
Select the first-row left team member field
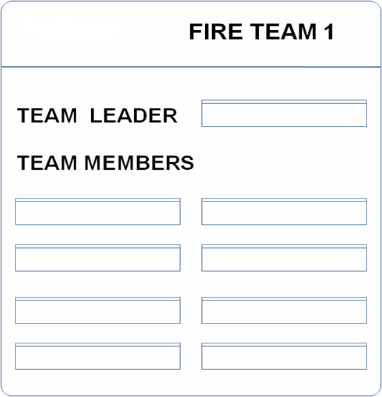point(98,212)
